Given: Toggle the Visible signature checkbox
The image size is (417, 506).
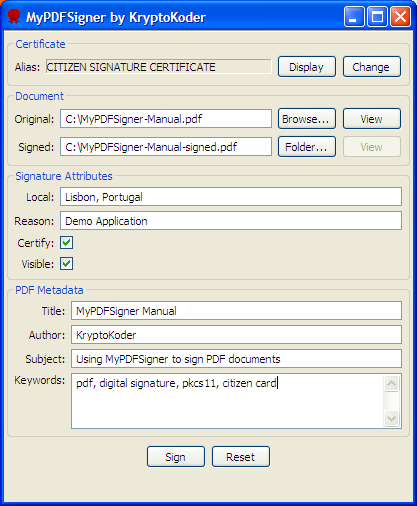Looking at the screenshot, I should 66,264.
